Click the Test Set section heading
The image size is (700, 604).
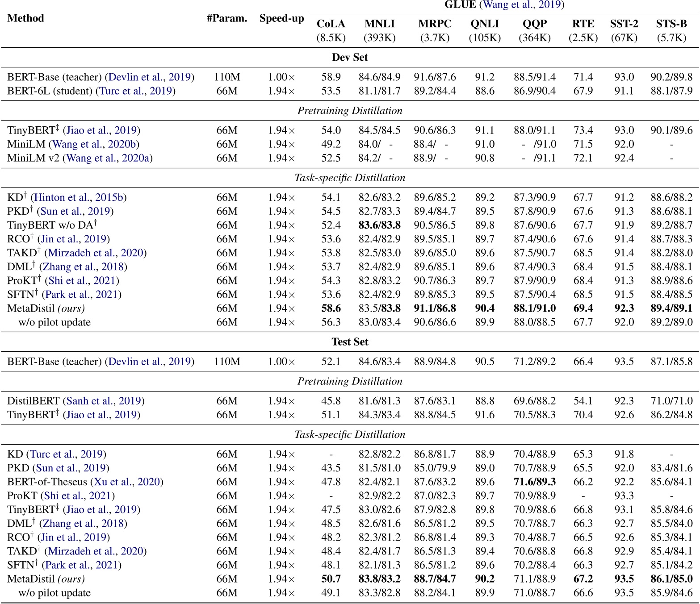pyautogui.click(x=350, y=342)
